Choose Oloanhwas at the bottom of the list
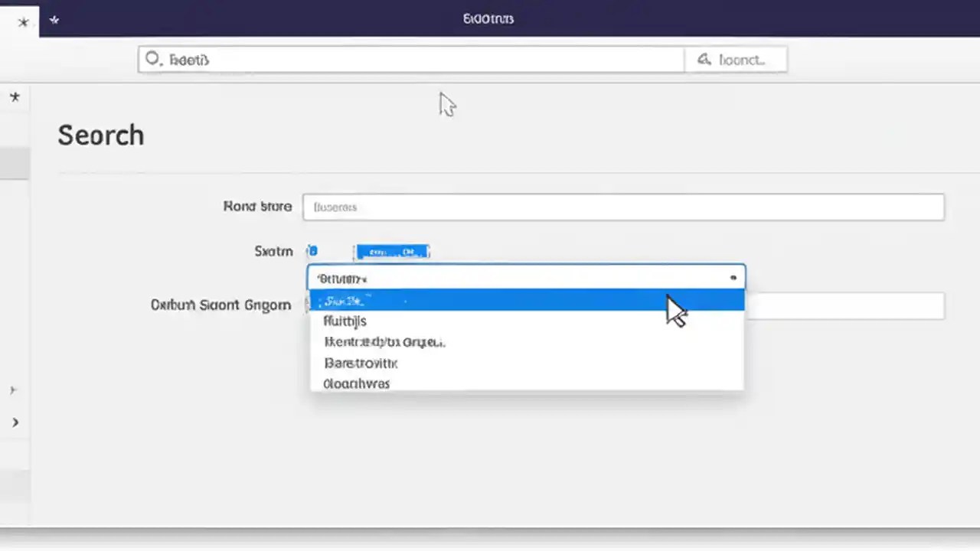 pos(356,383)
